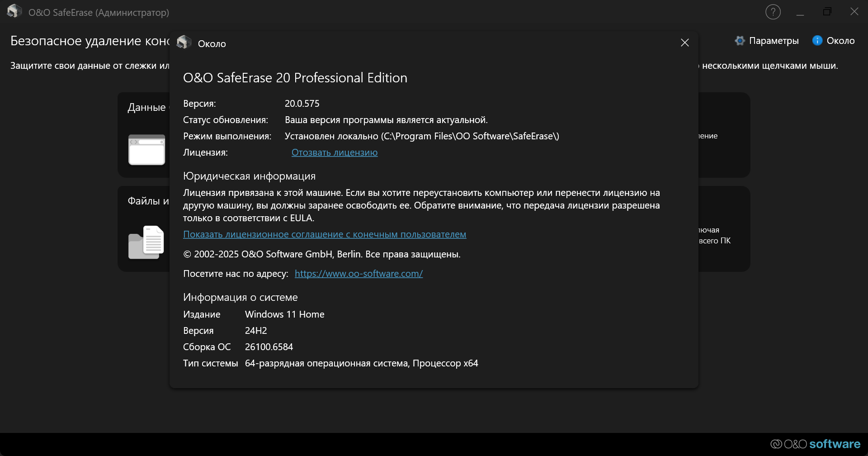Minimize the O&O SafeErase window
The image size is (868, 456).
coord(800,12)
